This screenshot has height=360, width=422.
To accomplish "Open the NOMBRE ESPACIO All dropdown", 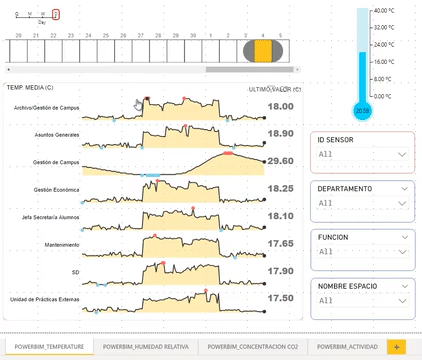I will (x=362, y=301).
